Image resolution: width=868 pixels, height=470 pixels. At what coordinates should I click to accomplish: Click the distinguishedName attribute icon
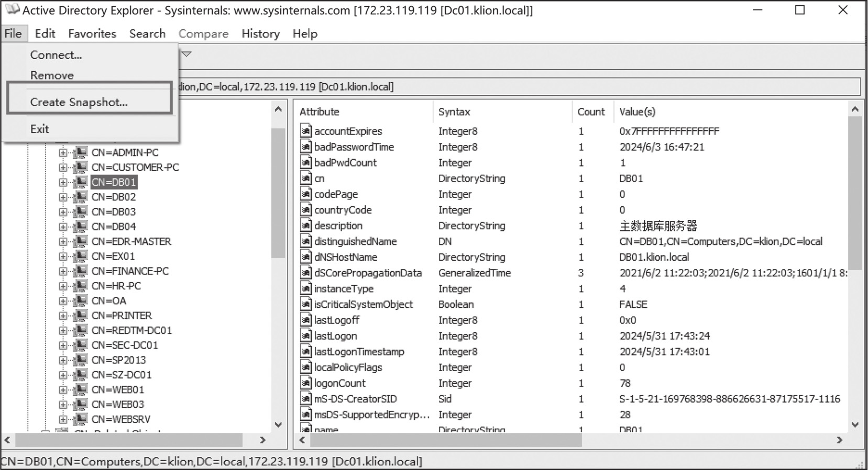[306, 241]
